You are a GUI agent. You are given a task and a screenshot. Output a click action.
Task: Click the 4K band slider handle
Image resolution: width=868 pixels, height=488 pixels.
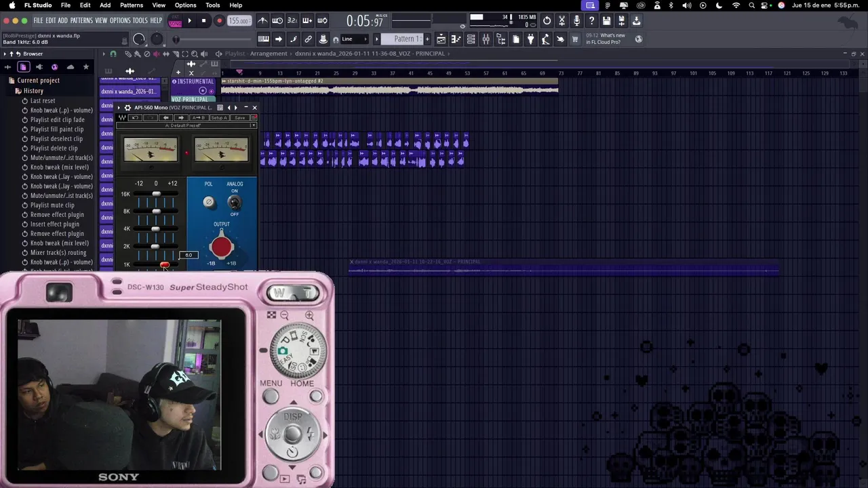(155, 229)
